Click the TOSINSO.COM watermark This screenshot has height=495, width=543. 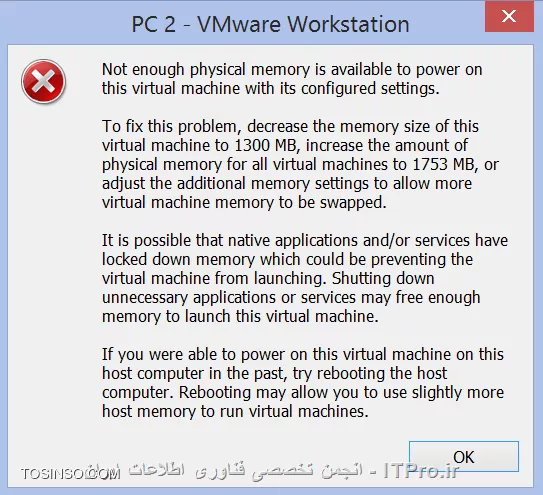point(71,474)
